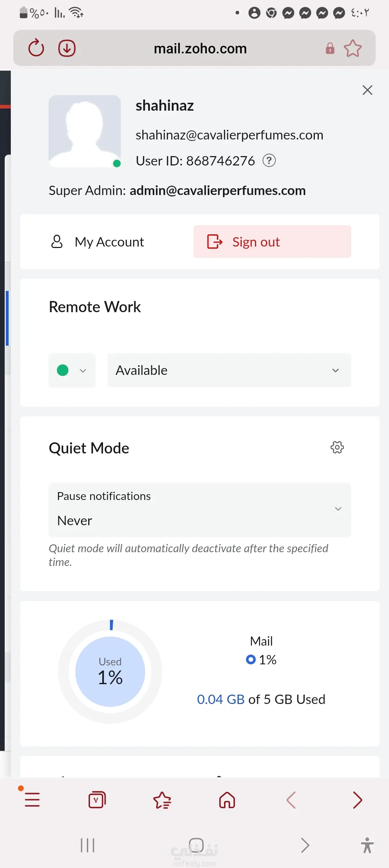Click the shahinaz profile avatar

(85, 131)
